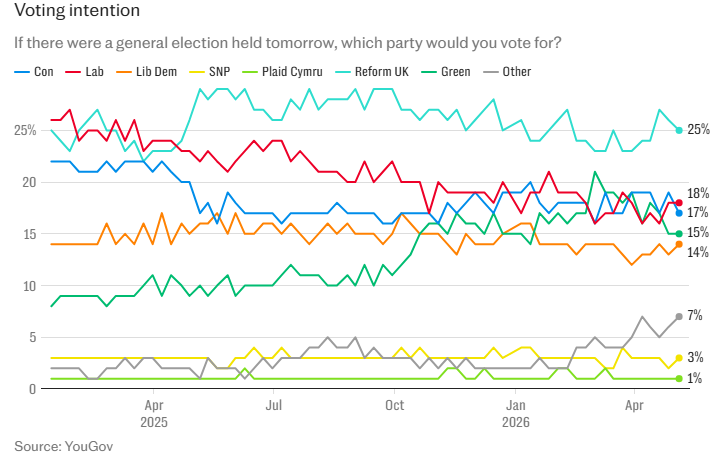Click the Con 17% endpoint dot
This screenshot has width=716, height=460.
(x=679, y=213)
